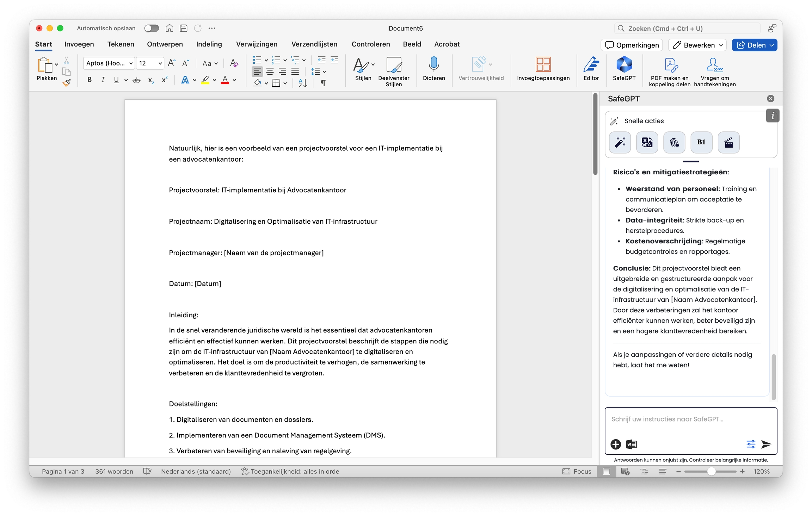Viewport: 812px width, 516px height.
Task: Click the Plakken paste icon
Action: 44,65
